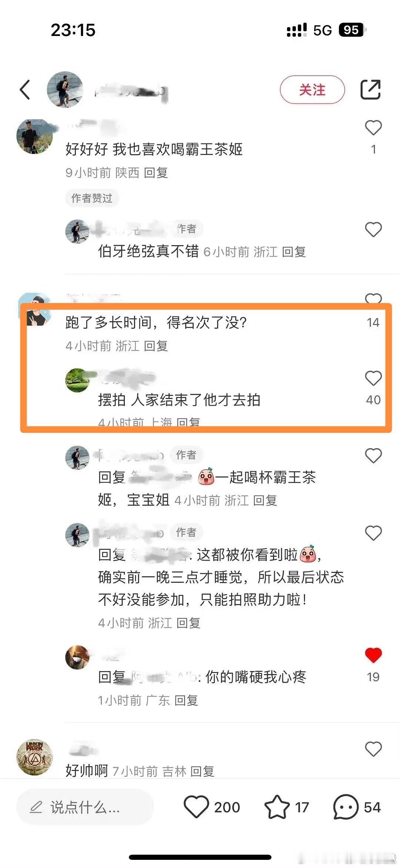Like the author's 伯牙绝弦真不错 reply

coord(373,230)
